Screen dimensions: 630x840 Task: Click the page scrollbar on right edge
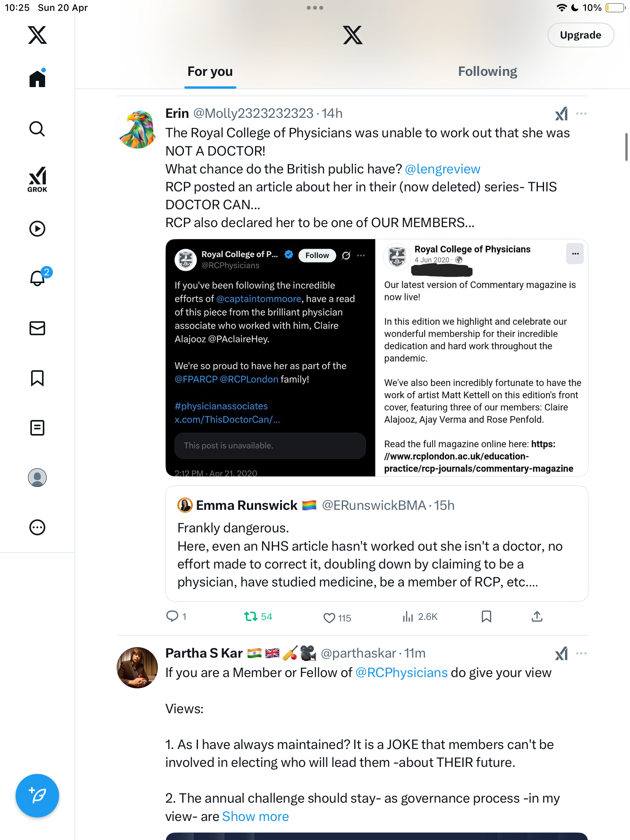coord(626,147)
